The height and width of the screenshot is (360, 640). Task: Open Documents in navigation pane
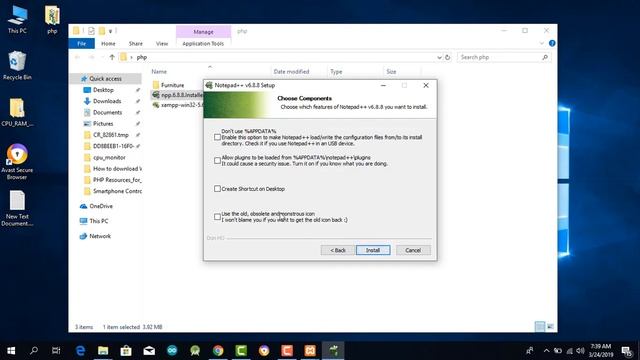(x=107, y=112)
